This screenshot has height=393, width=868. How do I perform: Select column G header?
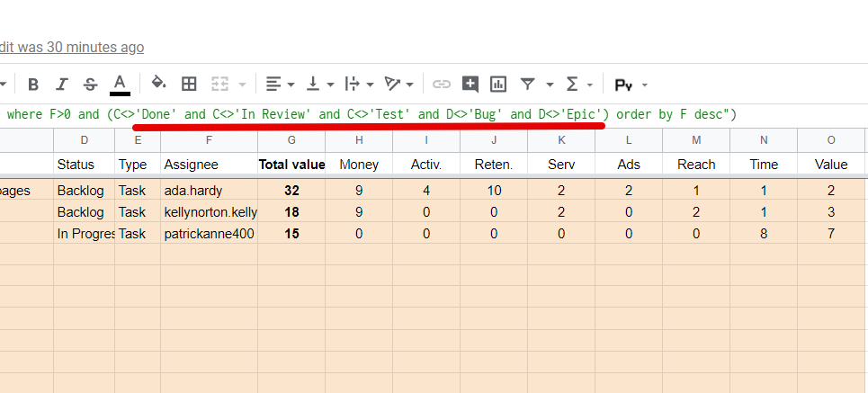(x=291, y=140)
